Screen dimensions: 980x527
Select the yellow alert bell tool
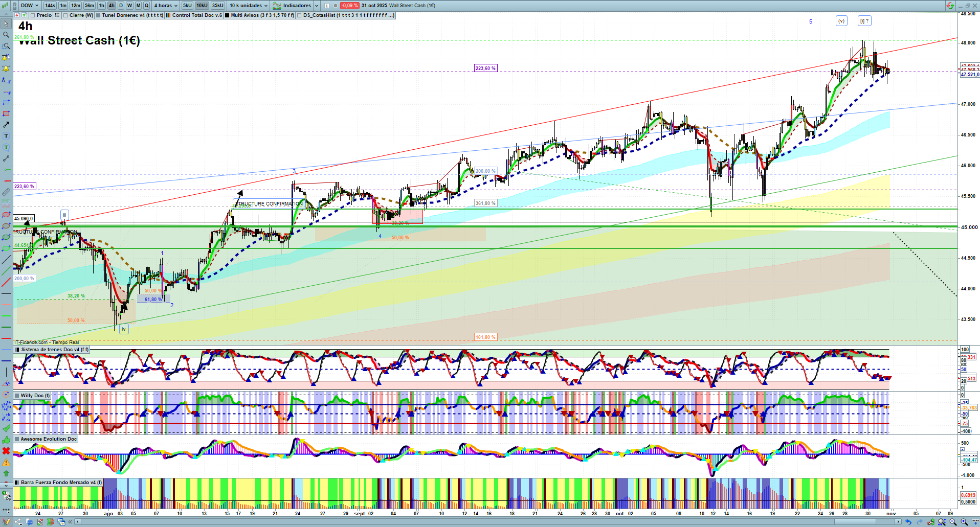[x=6, y=68]
